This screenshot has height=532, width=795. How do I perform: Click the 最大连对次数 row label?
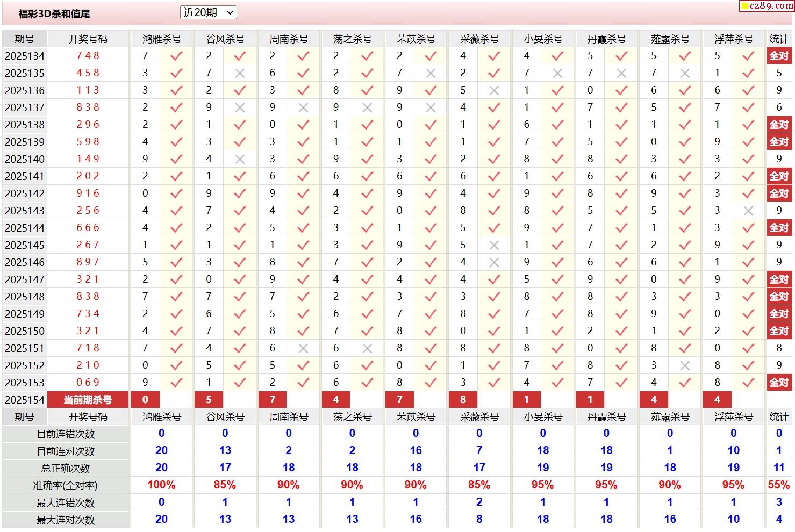66,520
